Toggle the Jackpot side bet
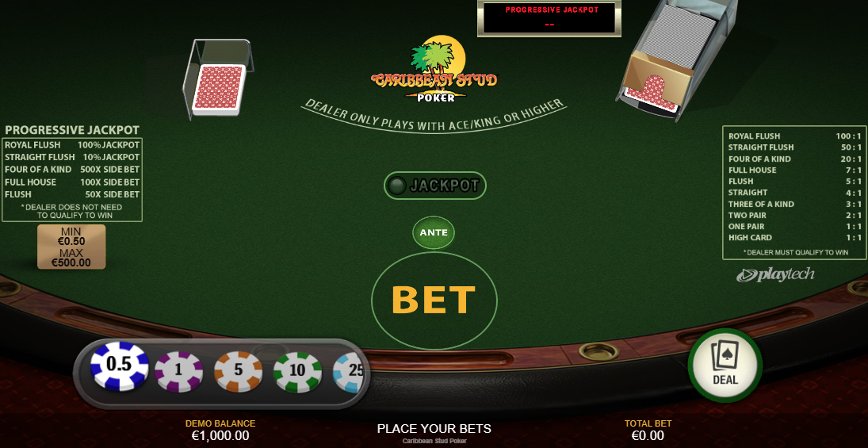The width and height of the screenshot is (868, 448). point(434,186)
